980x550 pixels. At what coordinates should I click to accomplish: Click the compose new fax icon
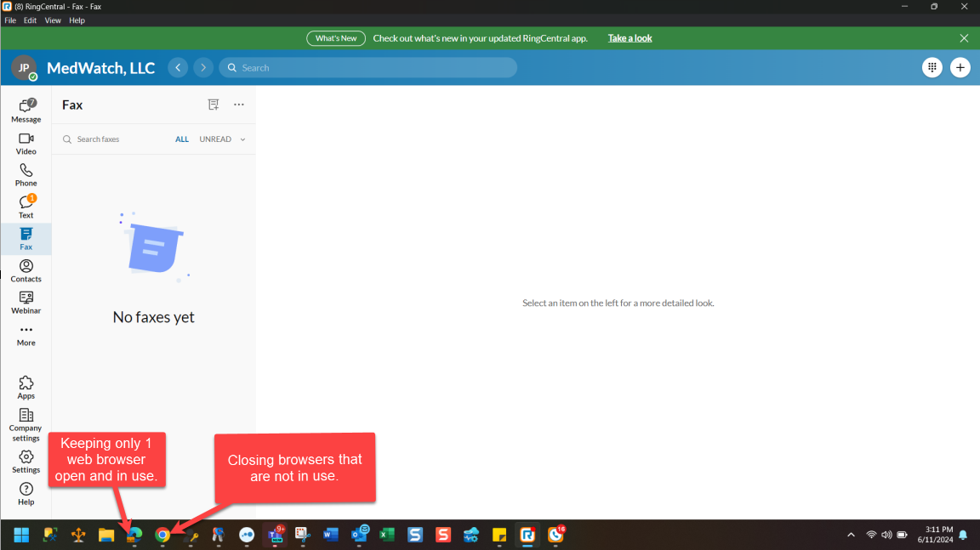(x=214, y=105)
